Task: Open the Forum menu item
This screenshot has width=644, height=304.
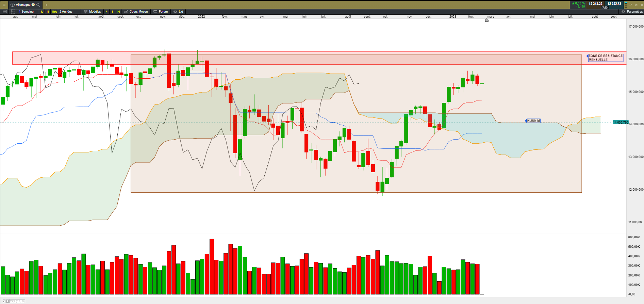Action: (x=161, y=12)
